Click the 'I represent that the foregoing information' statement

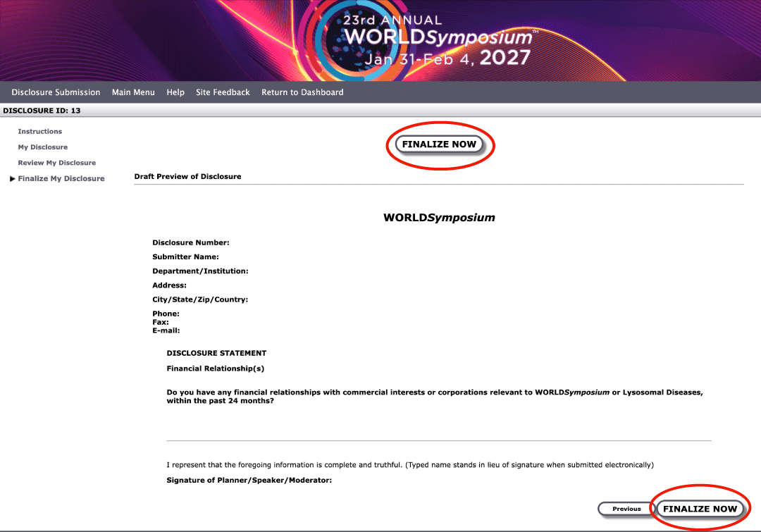click(410, 464)
